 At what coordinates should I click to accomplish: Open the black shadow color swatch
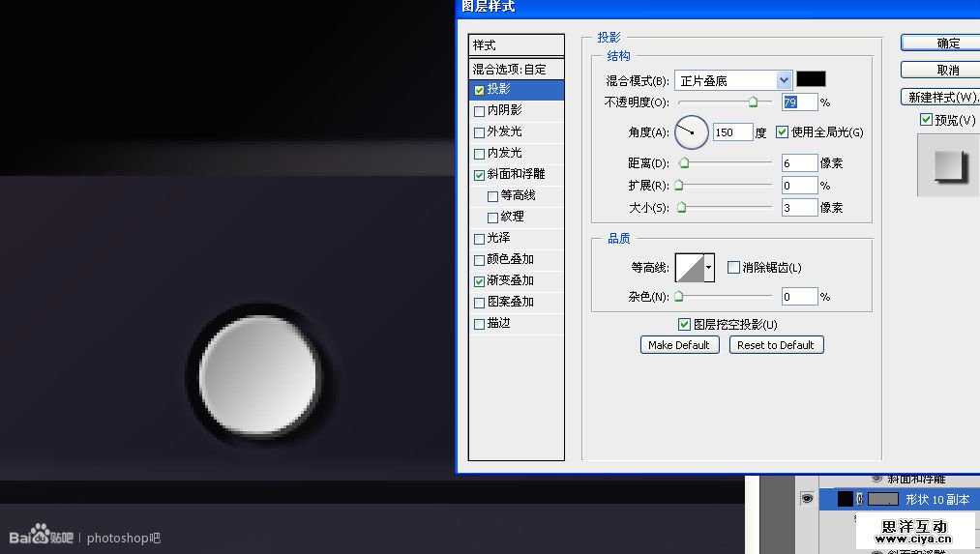coord(811,79)
